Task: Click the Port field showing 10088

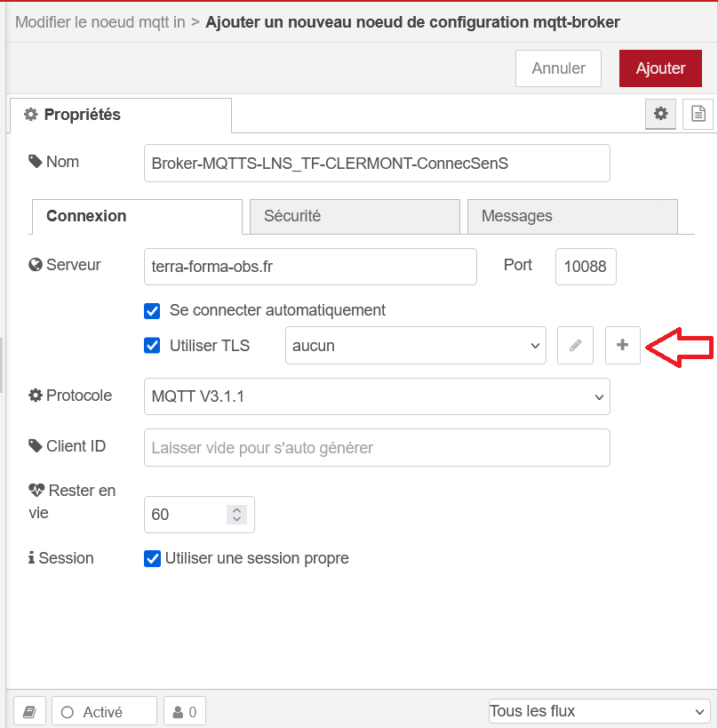Action: point(586,267)
